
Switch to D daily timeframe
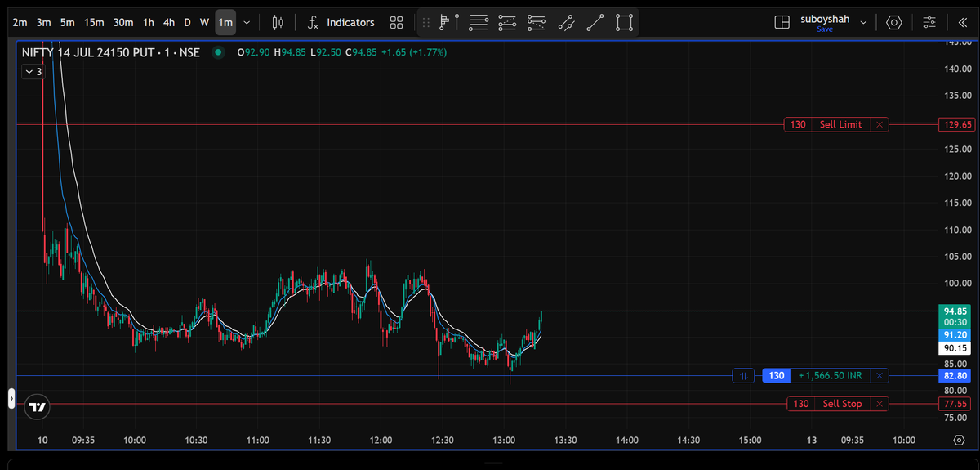[187, 22]
